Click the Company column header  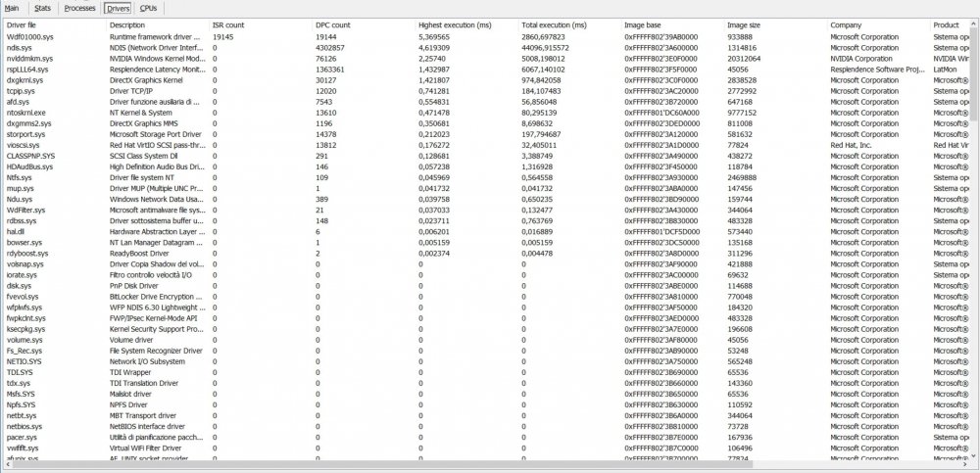tap(879, 25)
